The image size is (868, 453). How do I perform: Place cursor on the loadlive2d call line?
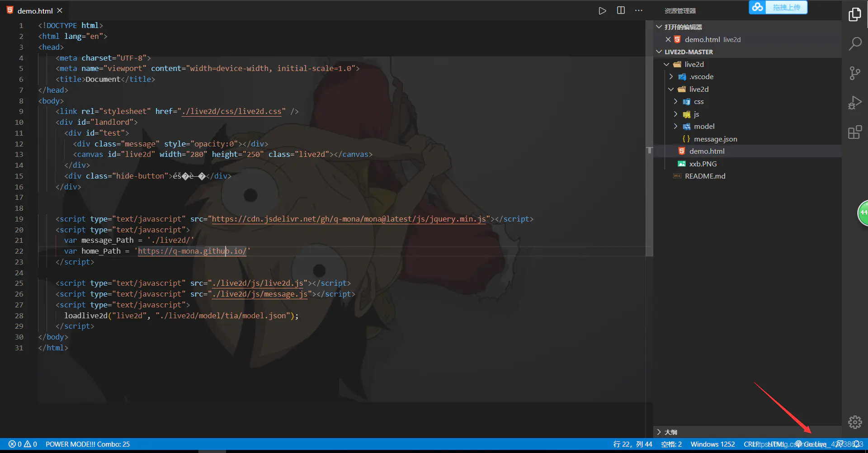tap(181, 316)
